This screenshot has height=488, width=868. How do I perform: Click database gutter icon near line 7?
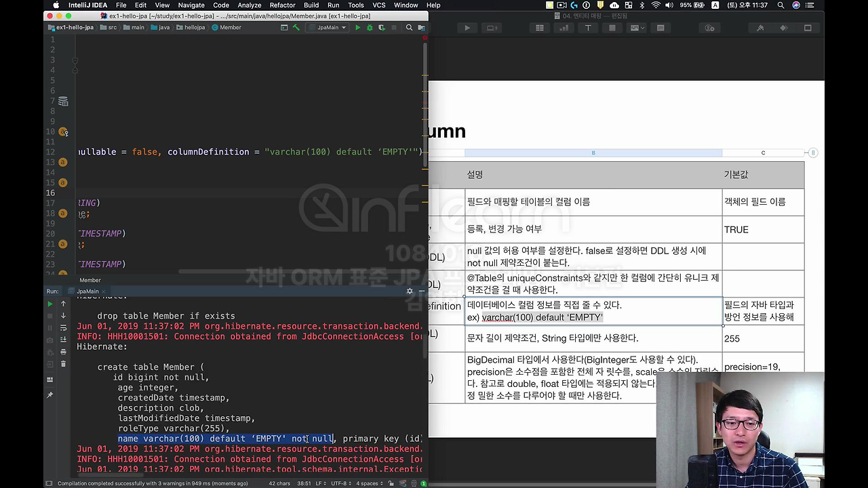pos(63,102)
